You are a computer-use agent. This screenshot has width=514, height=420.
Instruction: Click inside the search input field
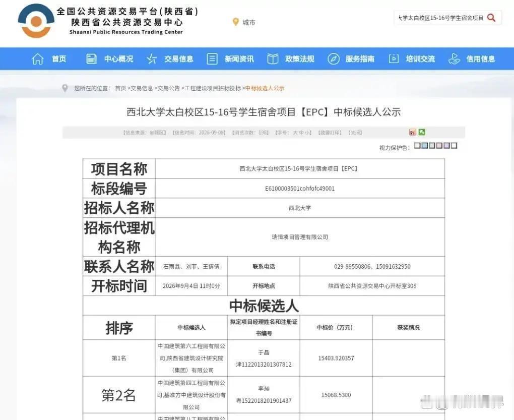pos(440,18)
